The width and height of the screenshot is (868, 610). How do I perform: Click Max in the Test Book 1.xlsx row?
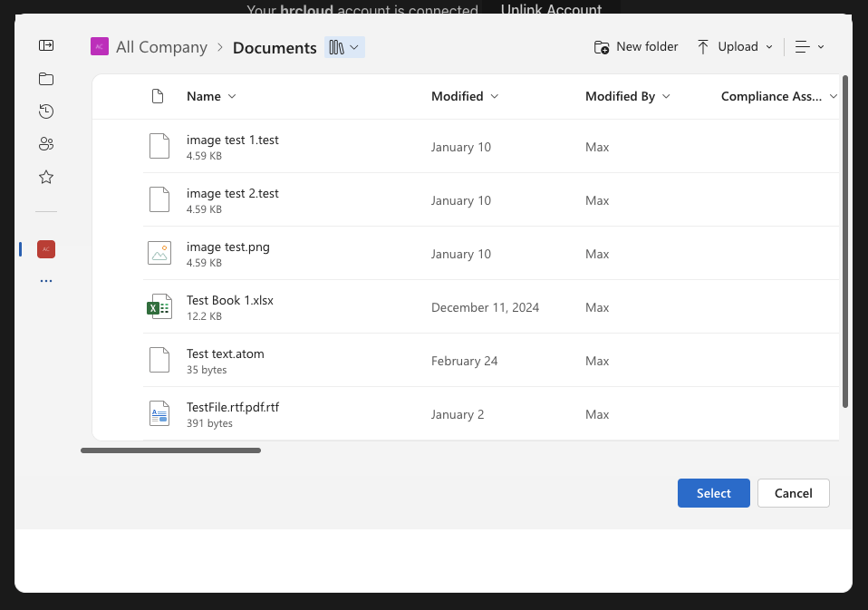(x=597, y=308)
